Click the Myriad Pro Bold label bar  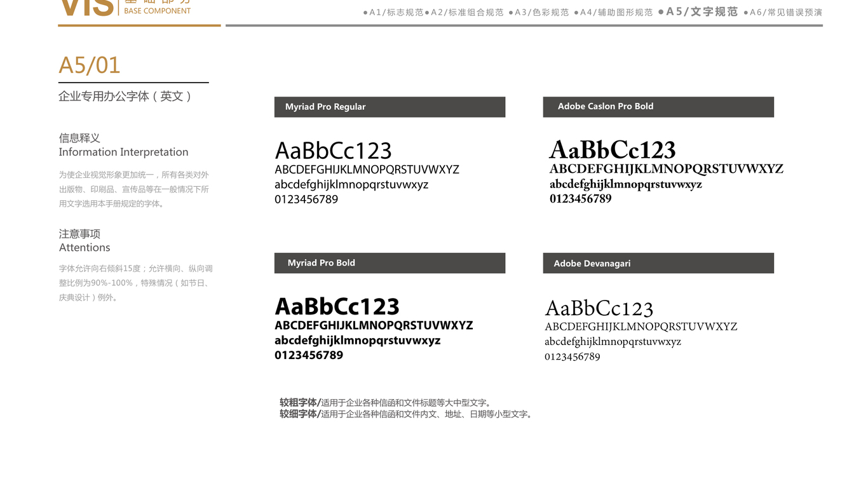pyautogui.click(x=390, y=263)
